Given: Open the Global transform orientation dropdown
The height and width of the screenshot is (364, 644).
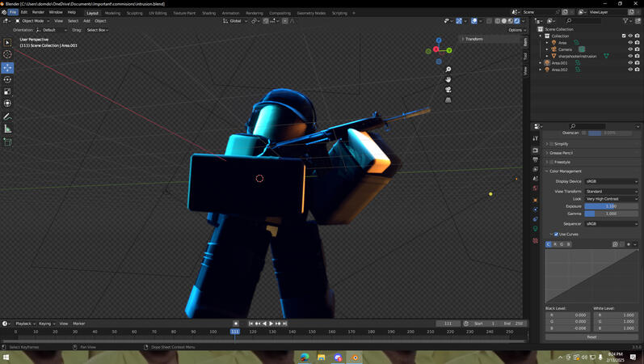Looking at the screenshot, I should pos(235,21).
